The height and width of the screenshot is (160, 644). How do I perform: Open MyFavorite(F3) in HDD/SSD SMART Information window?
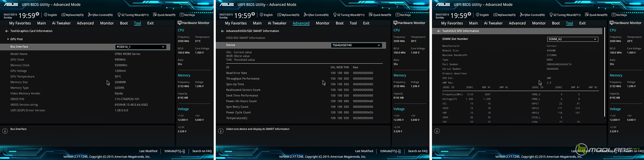point(288,15)
